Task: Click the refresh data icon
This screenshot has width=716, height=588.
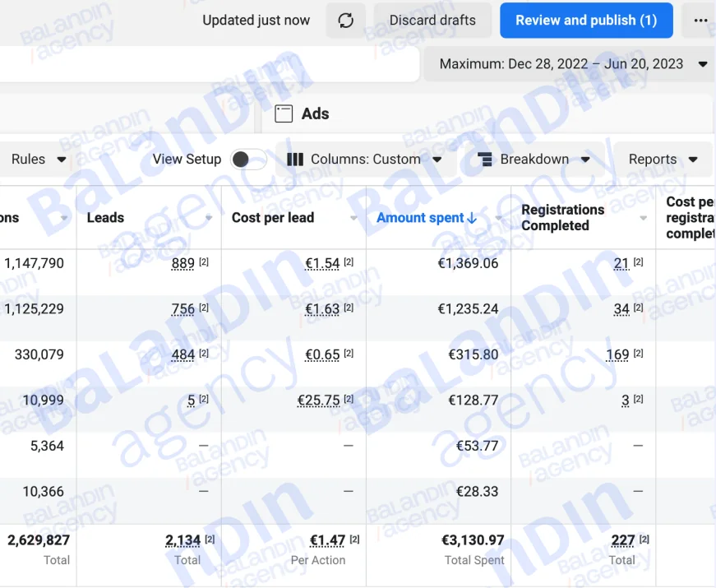Action: point(346,21)
